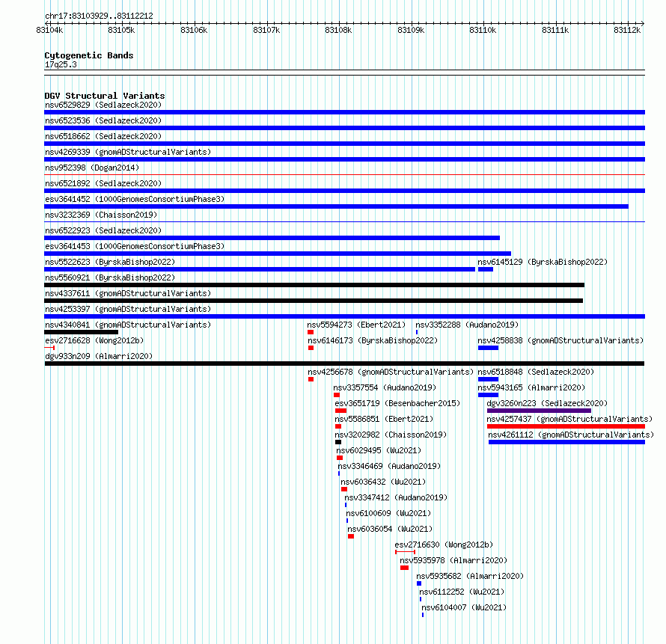
Task: Click the 17q25.3 band label
Action: pyautogui.click(x=61, y=64)
